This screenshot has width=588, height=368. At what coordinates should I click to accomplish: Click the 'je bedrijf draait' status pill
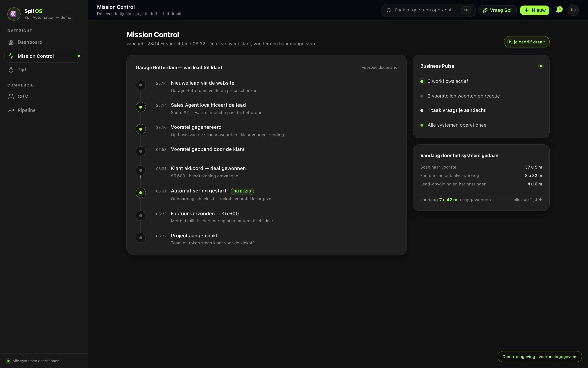coord(526,42)
